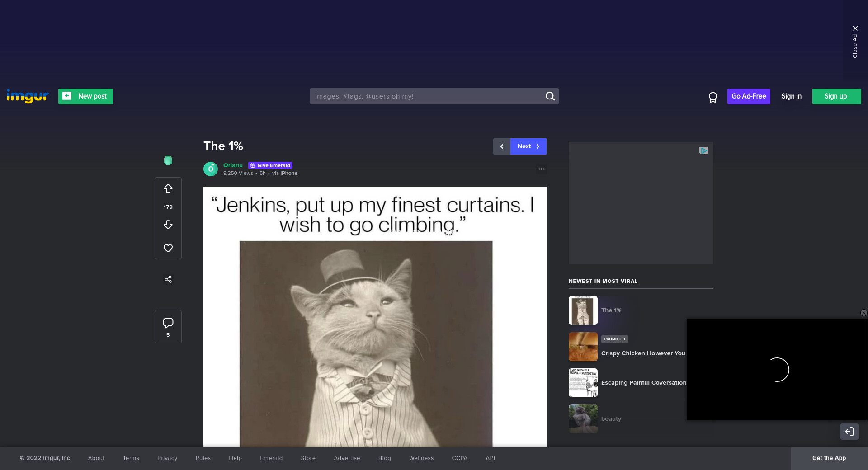Open the Emerald footer link
Viewport: 868px width, 470px height.
[x=271, y=458]
